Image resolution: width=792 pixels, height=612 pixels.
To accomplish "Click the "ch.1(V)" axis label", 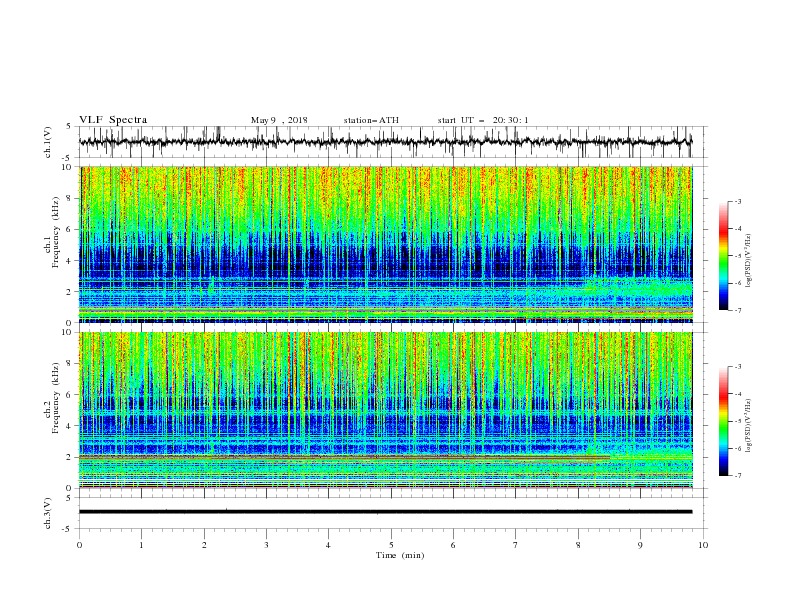I will coord(48,142).
